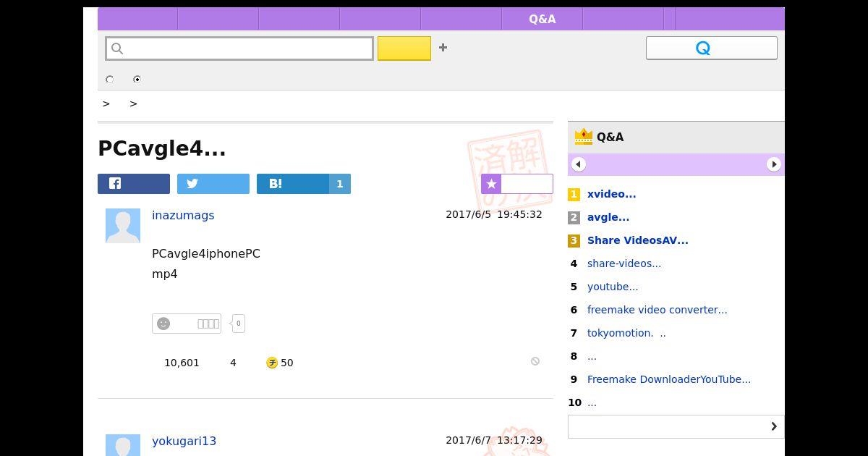Select the first unselected radio button
This screenshot has width=868, height=456.
click(x=110, y=80)
